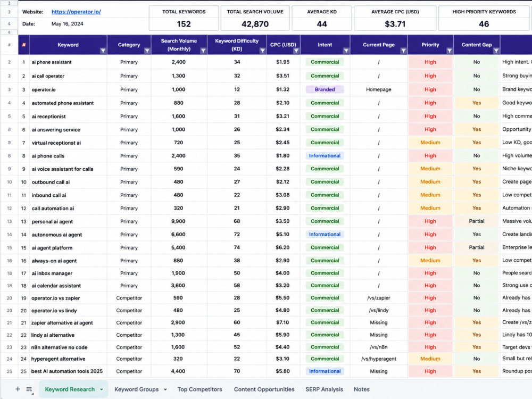Go to SERP Analysis tab

pyautogui.click(x=325, y=389)
